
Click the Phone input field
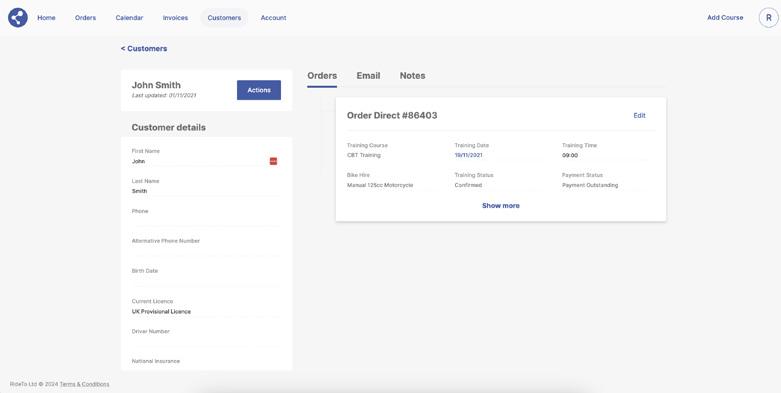[x=206, y=221]
